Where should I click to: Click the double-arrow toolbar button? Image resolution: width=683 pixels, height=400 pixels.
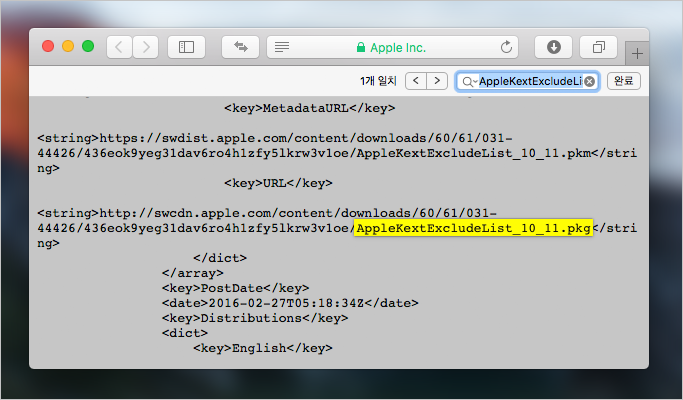[x=240, y=47]
